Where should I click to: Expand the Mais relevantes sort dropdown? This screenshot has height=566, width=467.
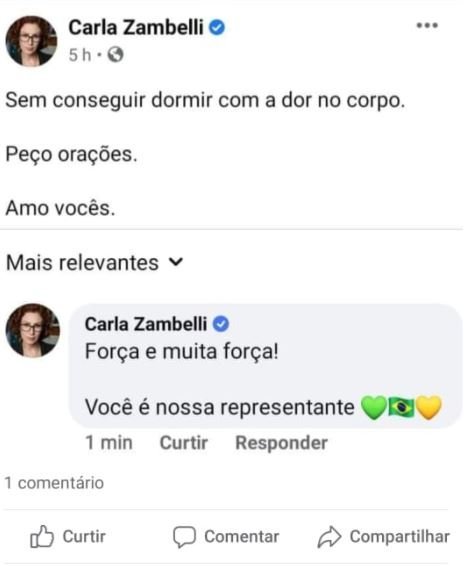(x=95, y=262)
